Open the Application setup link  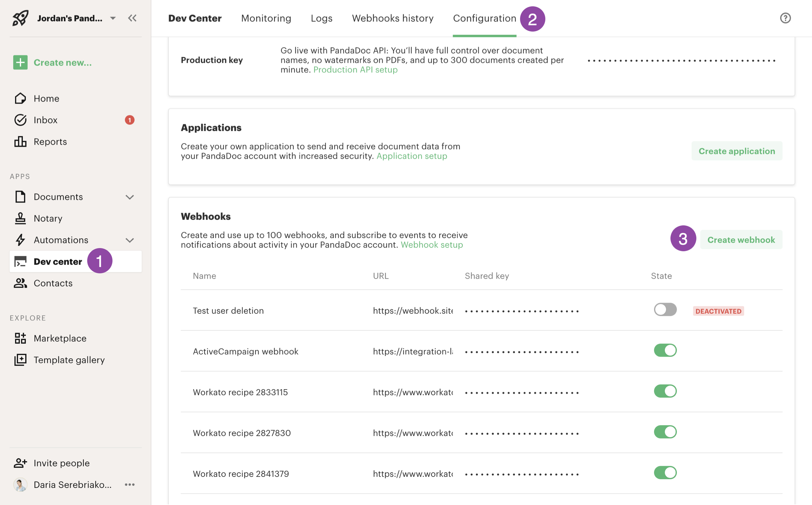[412, 156]
